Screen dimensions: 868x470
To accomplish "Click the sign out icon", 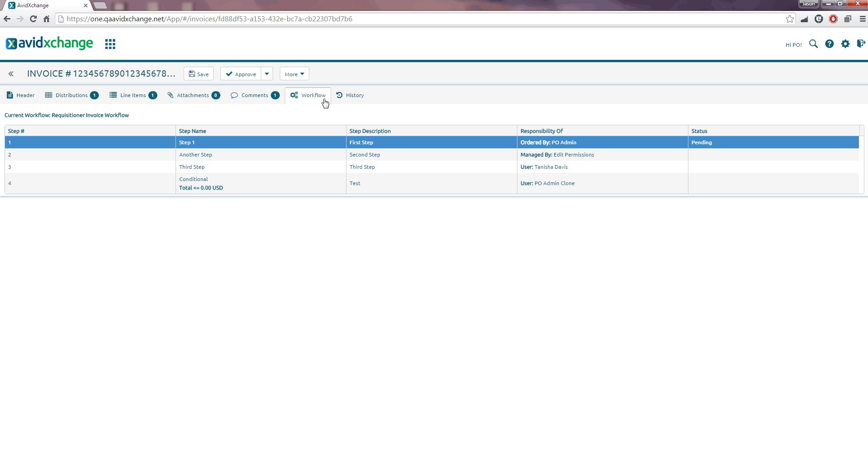I will [x=861, y=44].
